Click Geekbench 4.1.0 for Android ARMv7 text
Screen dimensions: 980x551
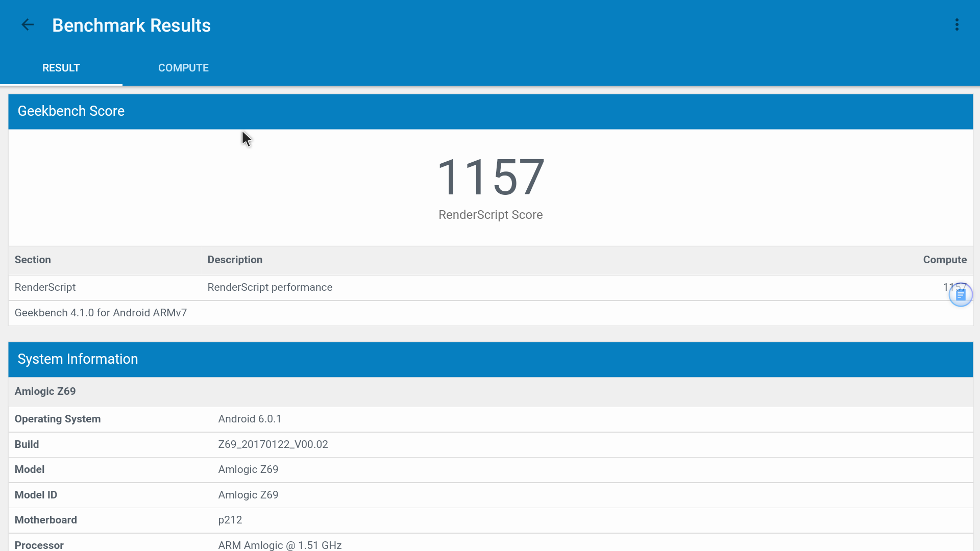101,313
